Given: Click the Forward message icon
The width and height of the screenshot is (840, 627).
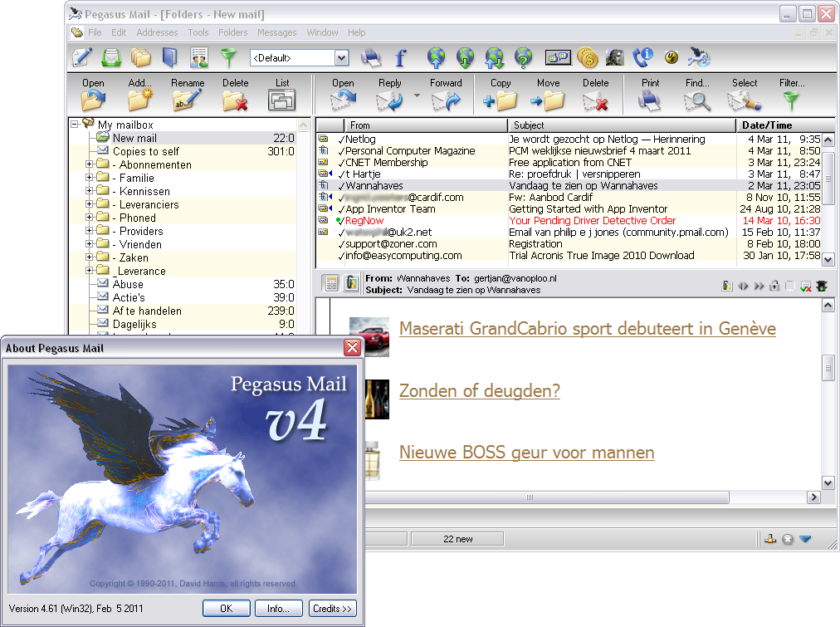Looking at the screenshot, I should coord(446,100).
